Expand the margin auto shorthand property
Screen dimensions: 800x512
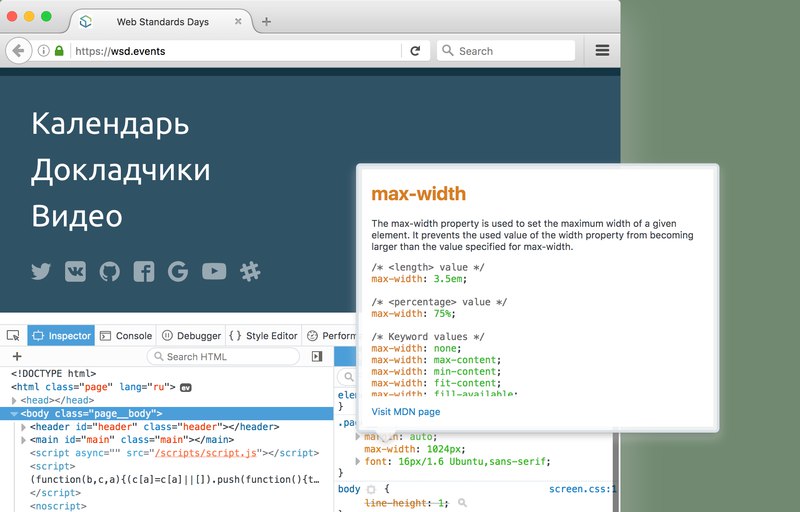358,437
